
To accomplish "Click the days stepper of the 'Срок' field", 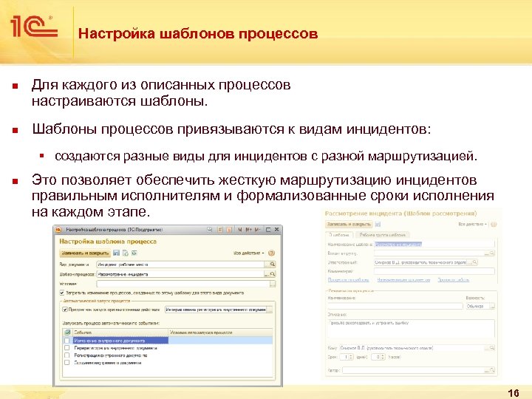I will [x=351, y=357].
